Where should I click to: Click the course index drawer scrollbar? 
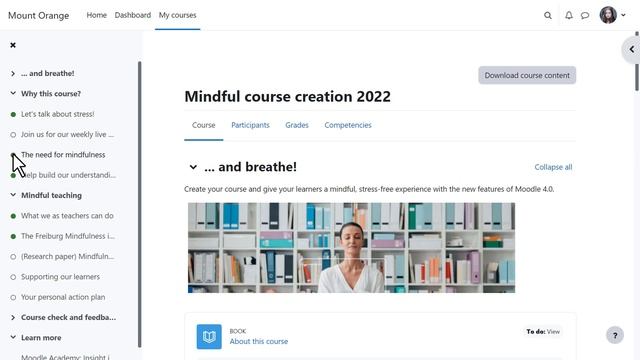coord(140,204)
